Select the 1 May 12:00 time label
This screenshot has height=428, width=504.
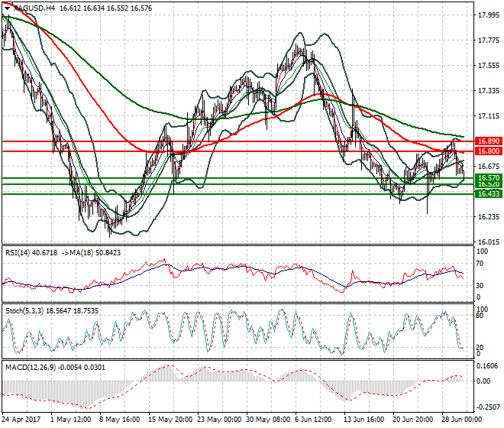(71, 420)
